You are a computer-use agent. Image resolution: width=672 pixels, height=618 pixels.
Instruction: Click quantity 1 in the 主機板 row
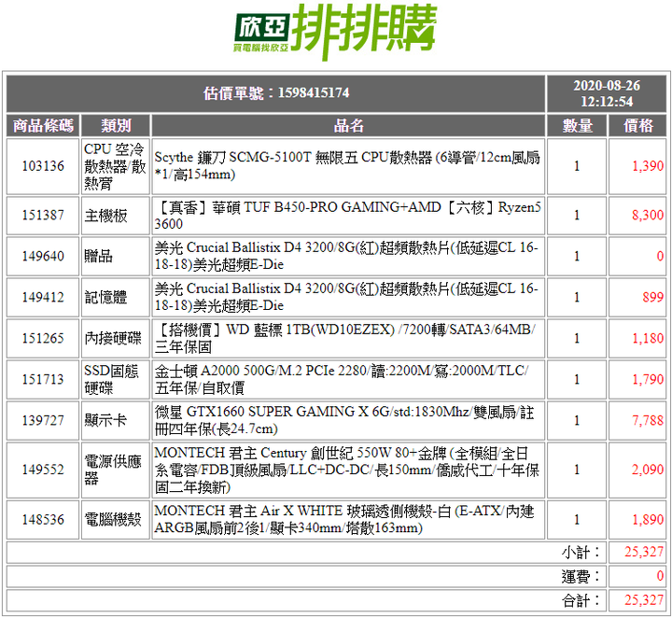577,215
